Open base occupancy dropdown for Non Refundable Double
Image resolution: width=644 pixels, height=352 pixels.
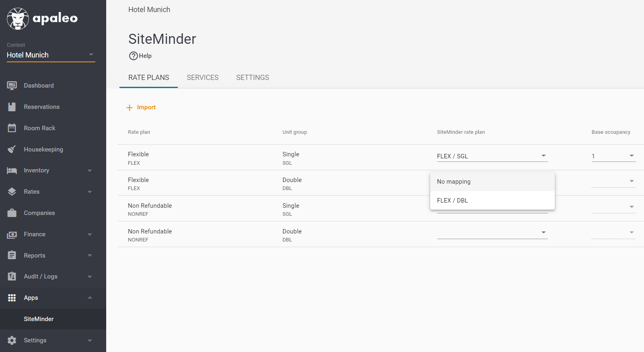tap(613, 233)
